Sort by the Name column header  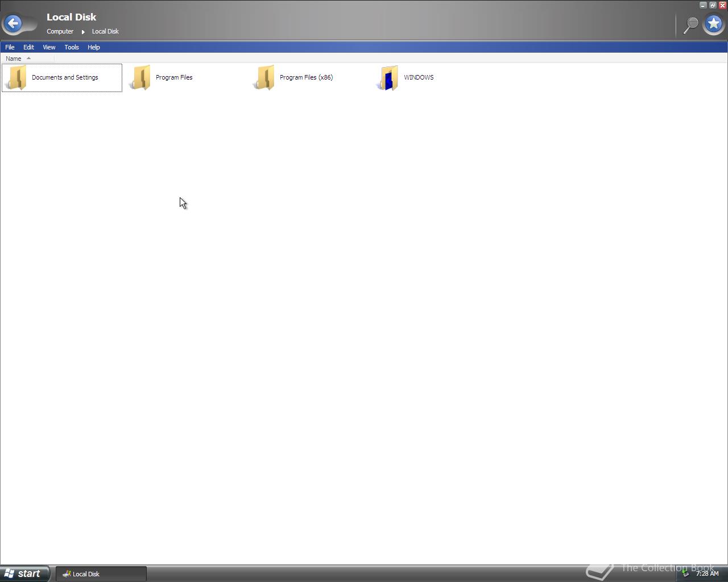tap(27, 59)
